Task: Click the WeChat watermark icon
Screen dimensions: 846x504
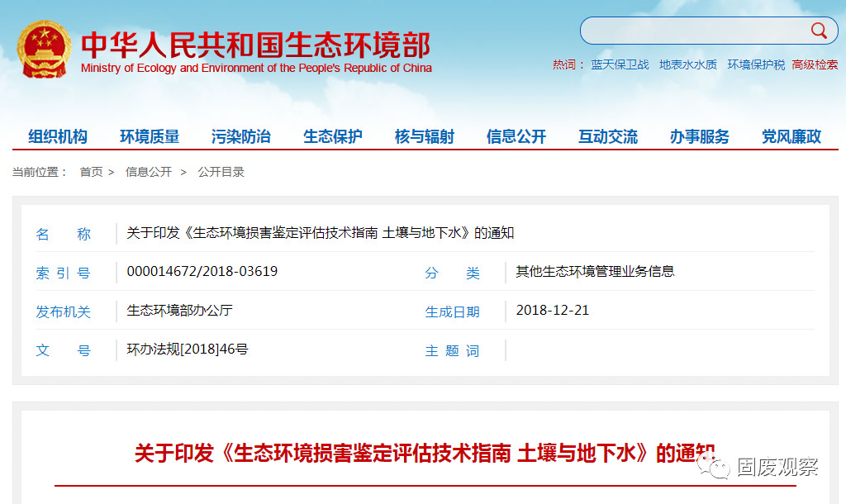Action: [715, 468]
